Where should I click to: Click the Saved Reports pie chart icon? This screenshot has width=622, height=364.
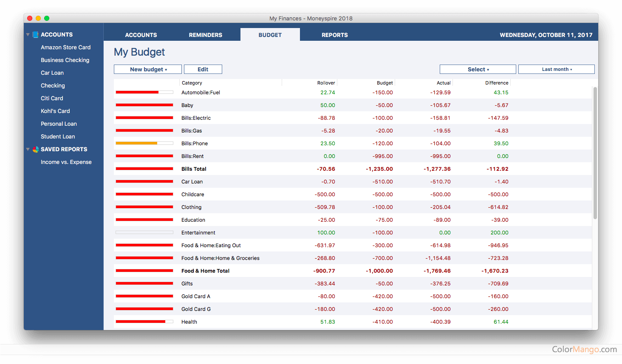[36, 150]
